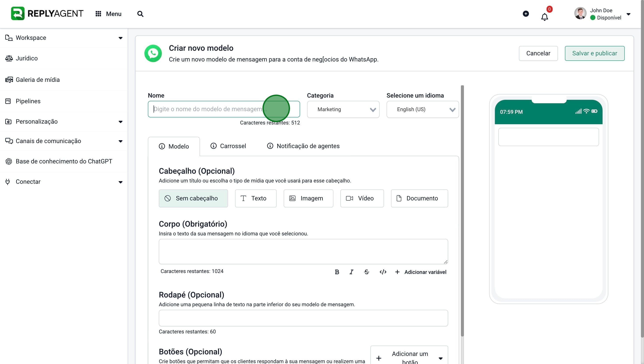The image size is (644, 364).
Task: Open Pipelines in the sidebar
Action: click(64, 101)
